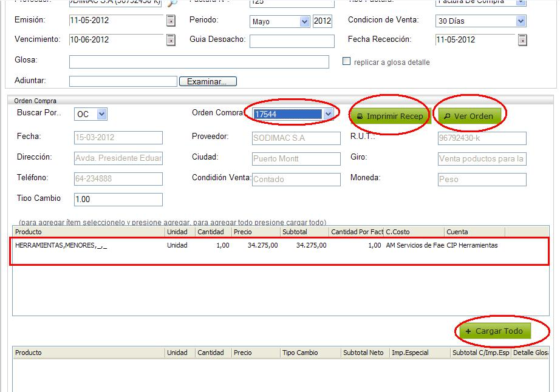Click the Fecha field 15-03-2012
The width and height of the screenshot is (560, 392).
(118, 138)
